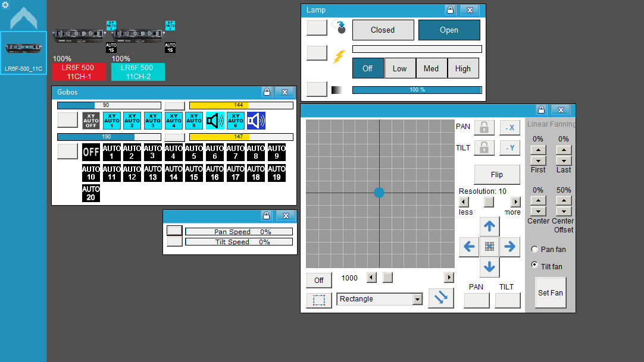Adjust the Pan Speed slider
The width and height of the screenshot is (644, 362).
(x=239, y=232)
